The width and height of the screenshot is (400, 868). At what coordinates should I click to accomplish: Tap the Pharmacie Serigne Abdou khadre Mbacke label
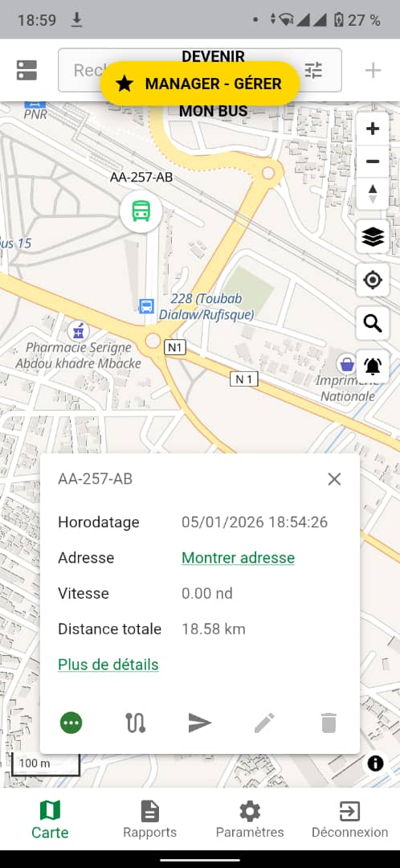[78, 355]
